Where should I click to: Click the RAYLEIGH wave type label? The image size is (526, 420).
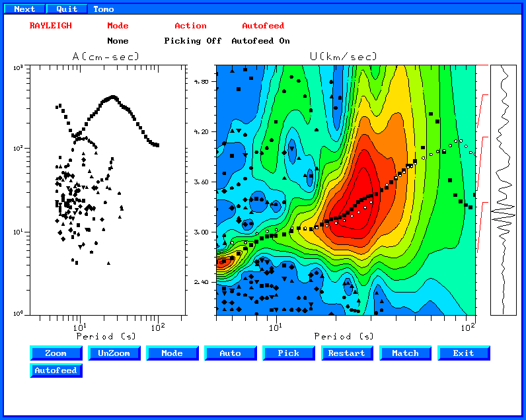(x=51, y=26)
